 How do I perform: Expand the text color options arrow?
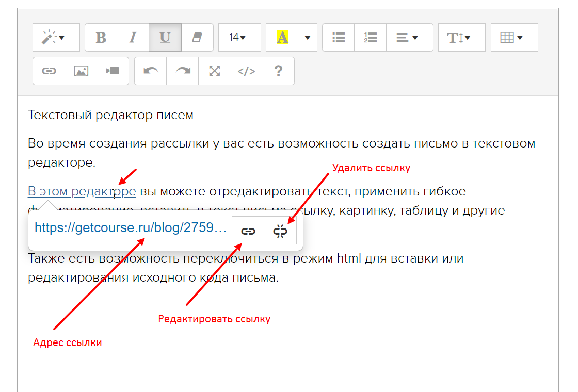[x=308, y=38]
